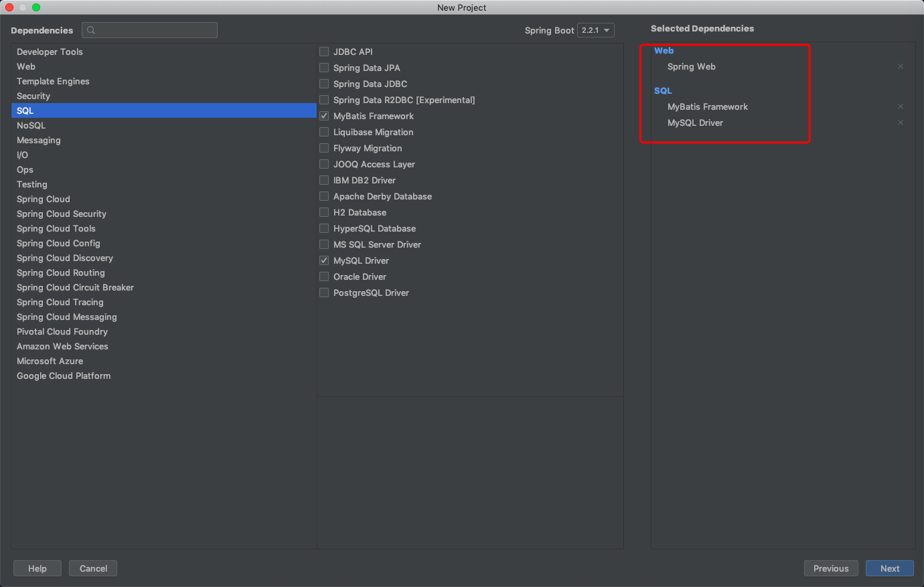
Task: Tick JOOQ Access Layer checkbox
Action: 324,164
